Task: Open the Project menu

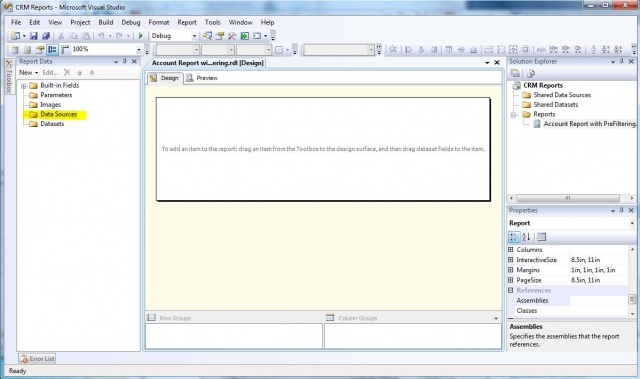Action: tap(80, 22)
